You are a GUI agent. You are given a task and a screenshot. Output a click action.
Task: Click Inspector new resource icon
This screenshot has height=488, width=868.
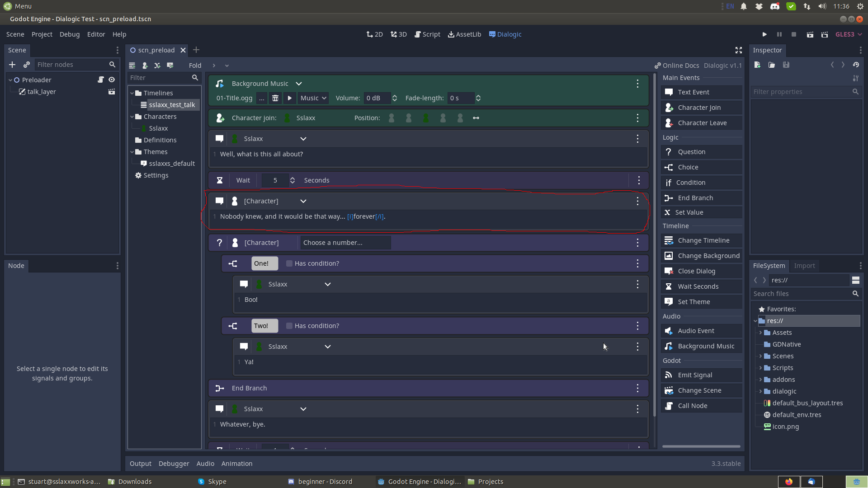[x=757, y=65]
